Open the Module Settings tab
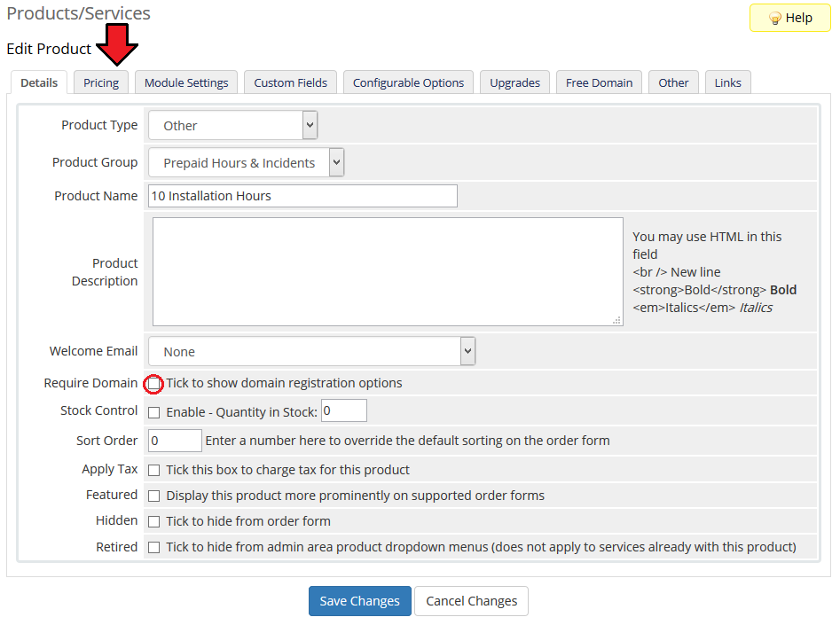The image size is (840, 625). tap(186, 82)
